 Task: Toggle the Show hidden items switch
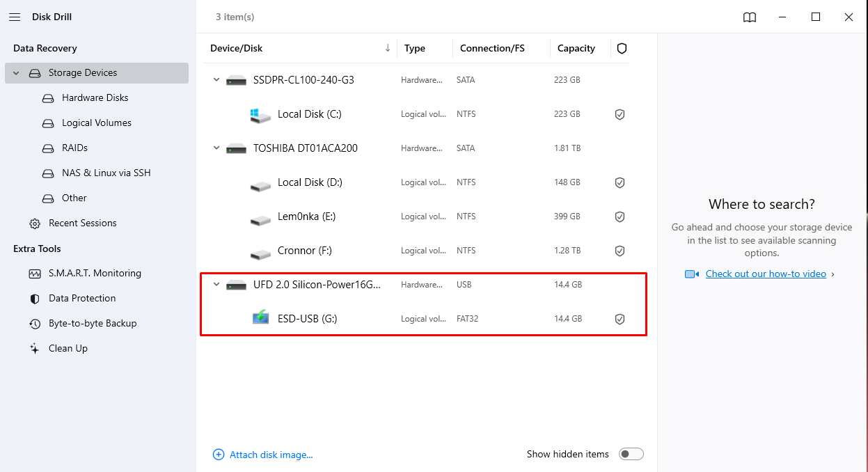click(631, 454)
